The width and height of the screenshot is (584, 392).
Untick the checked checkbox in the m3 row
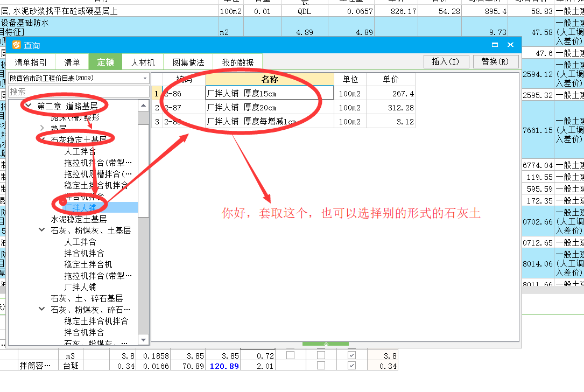click(351, 355)
